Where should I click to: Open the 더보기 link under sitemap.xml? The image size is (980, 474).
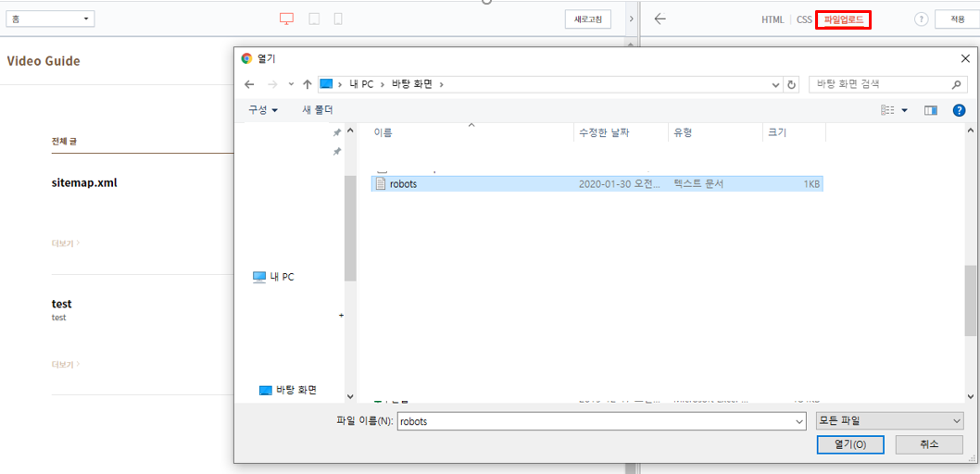click(65, 243)
